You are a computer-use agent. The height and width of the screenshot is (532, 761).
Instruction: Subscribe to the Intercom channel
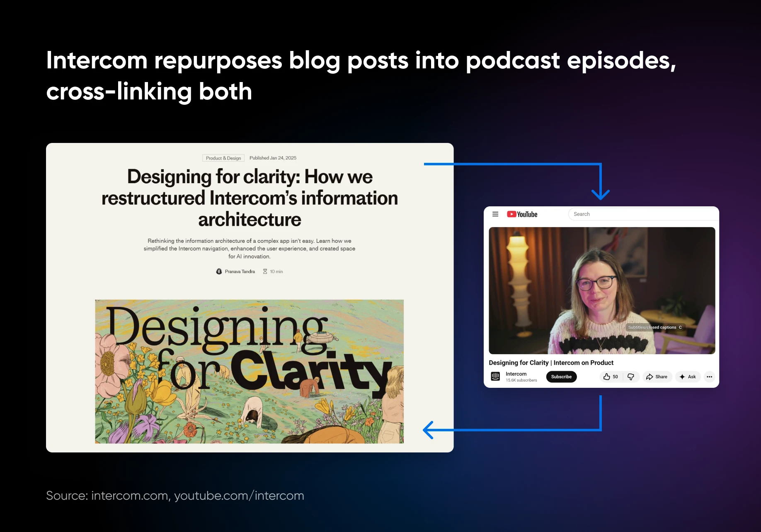click(561, 377)
